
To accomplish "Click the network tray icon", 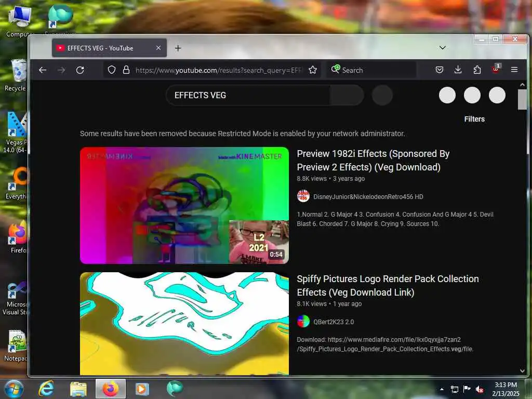I will click(455, 389).
